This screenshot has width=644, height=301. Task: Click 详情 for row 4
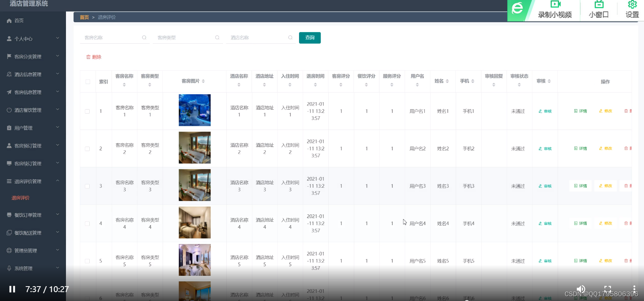pos(580,224)
